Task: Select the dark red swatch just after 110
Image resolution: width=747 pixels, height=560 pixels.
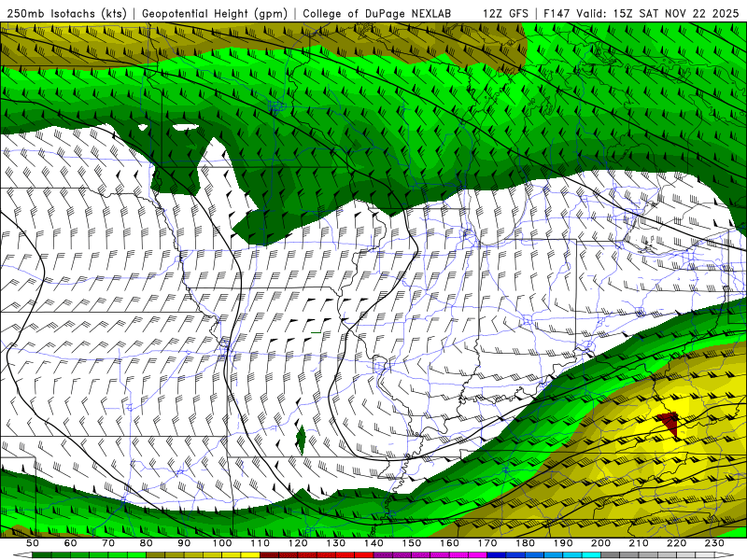Action: [x=269, y=555]
